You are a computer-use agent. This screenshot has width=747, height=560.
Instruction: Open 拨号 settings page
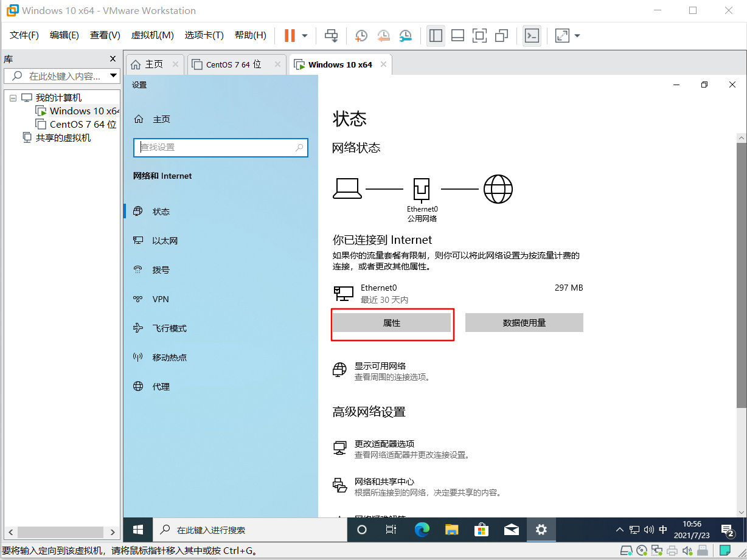(221, 270)
